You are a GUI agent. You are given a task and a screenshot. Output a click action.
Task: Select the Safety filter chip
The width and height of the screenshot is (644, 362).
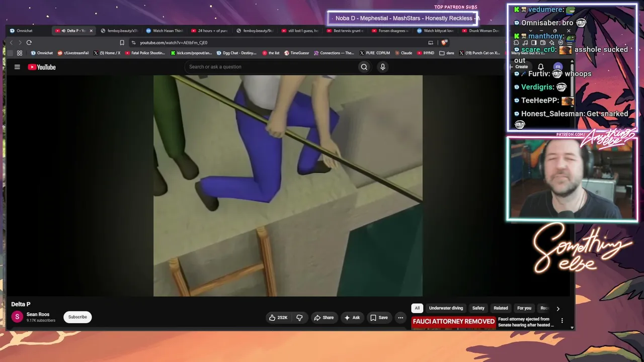point(478,308)
